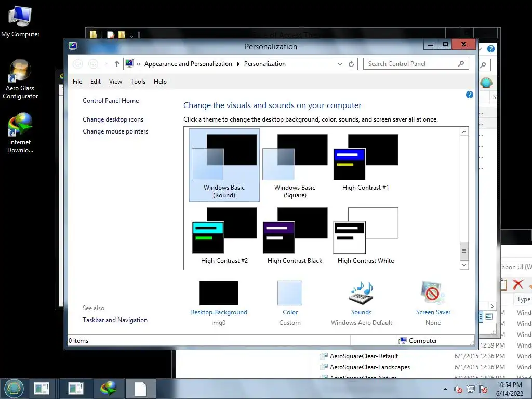Screen dimensions: 532x399
Task: Click the search magnifier in Search Control Panel
Action: pos(461,63)
